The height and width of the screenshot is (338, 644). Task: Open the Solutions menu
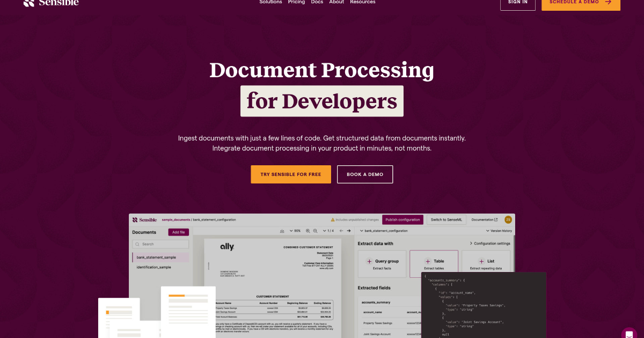pyautogui.click(x=270, y=2)
